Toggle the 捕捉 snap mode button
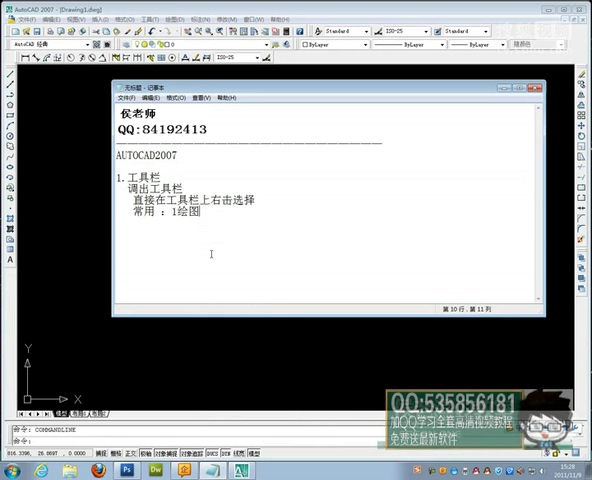 click(x=101, y=453)
